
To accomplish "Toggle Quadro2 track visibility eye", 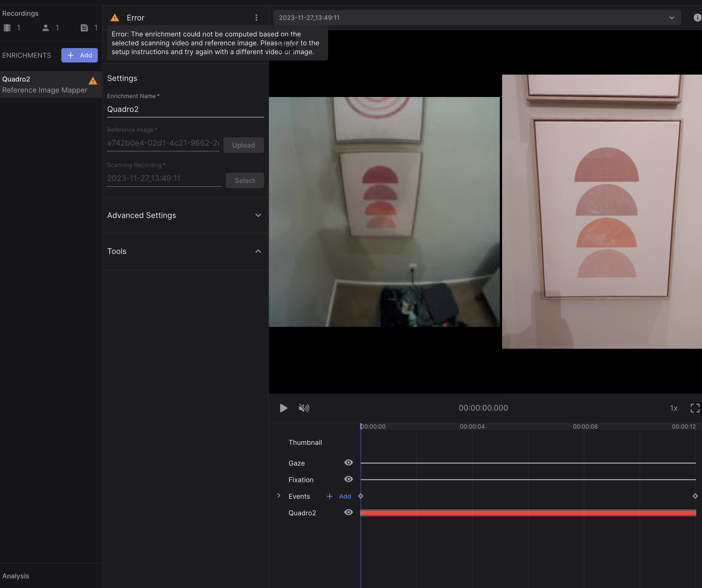I will point(348,512).
